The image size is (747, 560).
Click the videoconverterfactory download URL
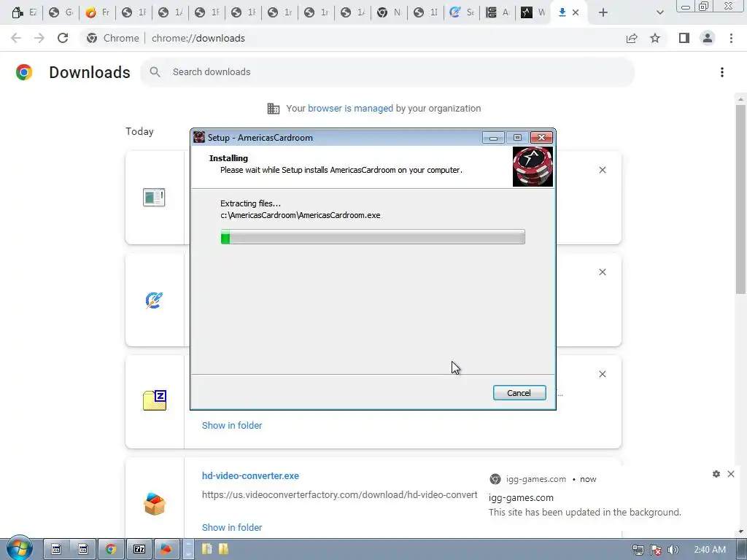[339, 495]
